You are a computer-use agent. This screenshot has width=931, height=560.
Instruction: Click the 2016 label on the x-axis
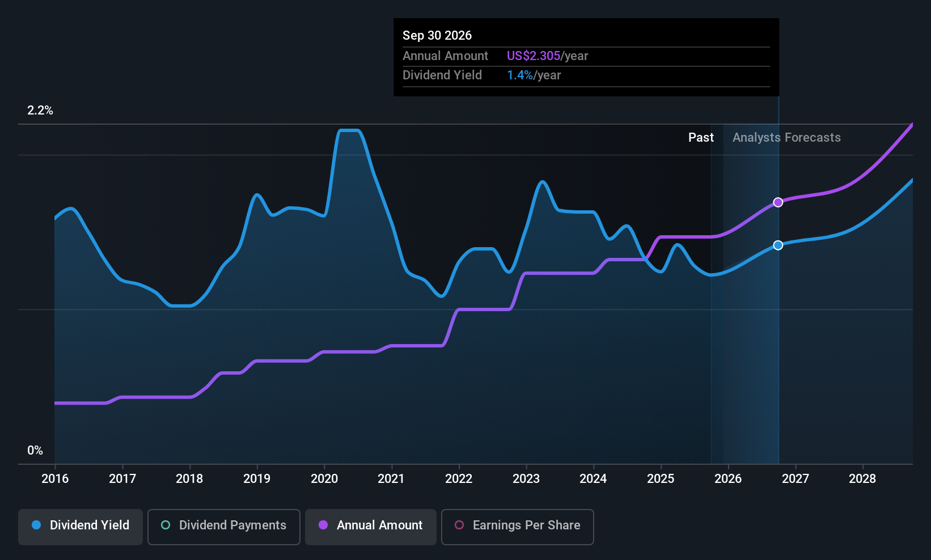point(55,479)
